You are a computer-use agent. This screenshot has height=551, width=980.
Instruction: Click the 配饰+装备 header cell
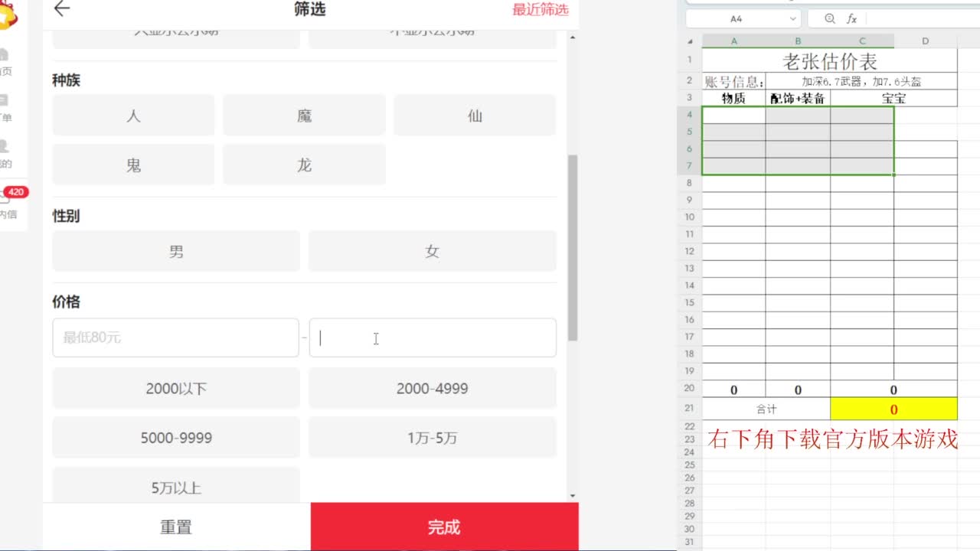pyautogui.click(x=798, y=98)
